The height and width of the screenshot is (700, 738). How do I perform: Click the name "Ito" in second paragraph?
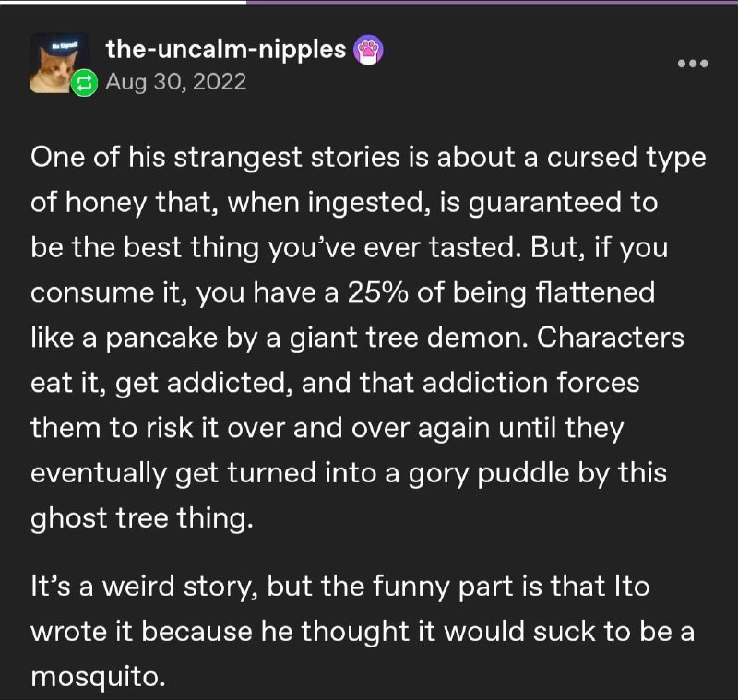(x=632, y=587)
